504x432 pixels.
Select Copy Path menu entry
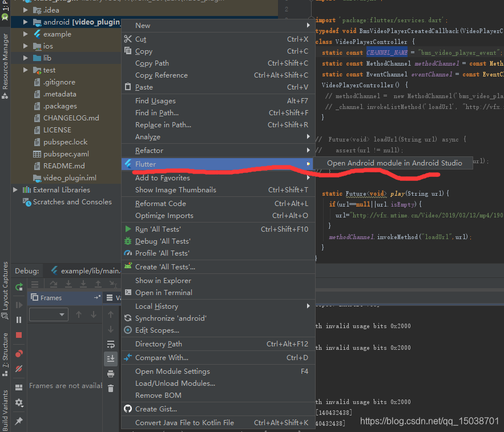coord(218,63)
